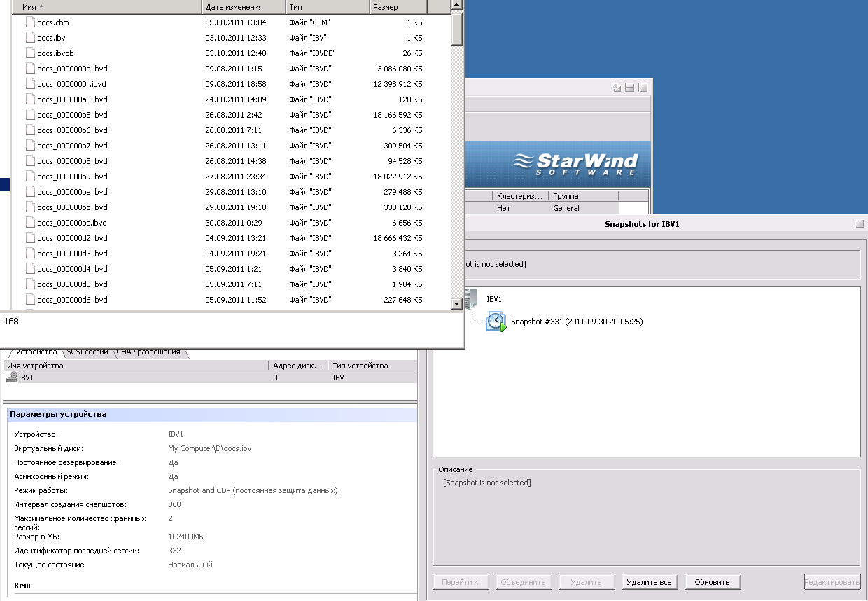Click the Кластериз… column header

520,196
